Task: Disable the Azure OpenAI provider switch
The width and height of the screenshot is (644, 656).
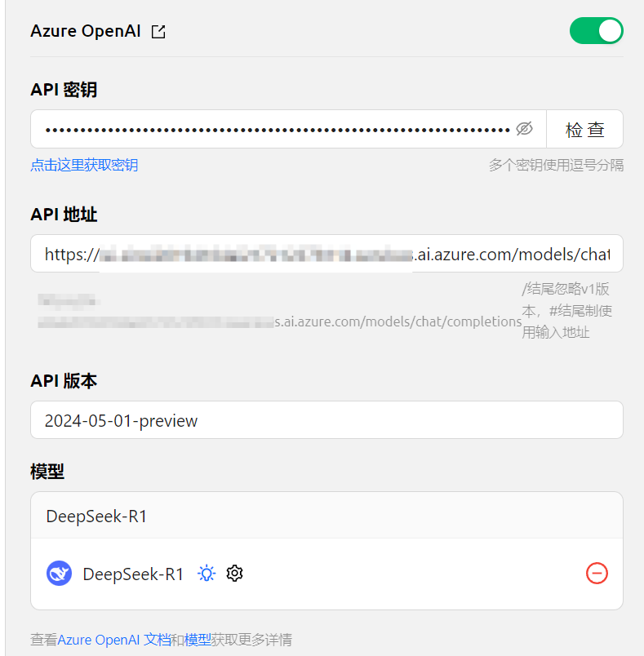Action: pyautogui.click(x=597, y=30)
